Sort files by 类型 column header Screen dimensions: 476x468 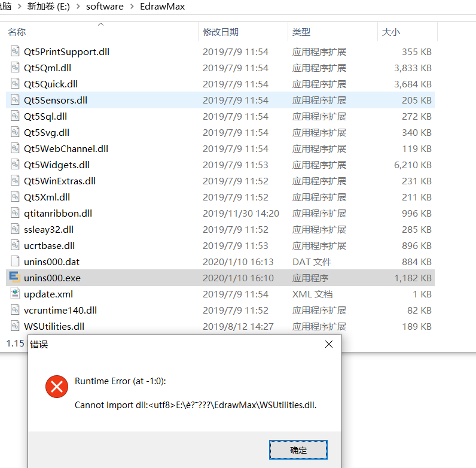tap(301, 32)
